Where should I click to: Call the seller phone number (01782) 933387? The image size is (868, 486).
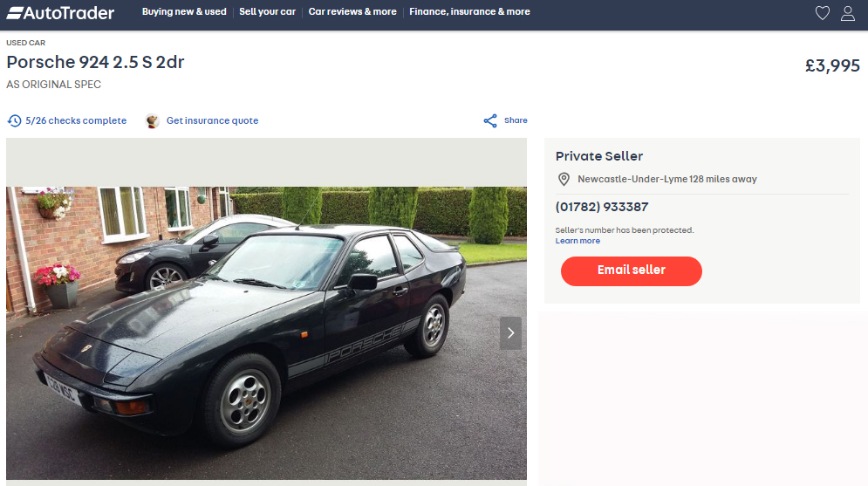pyautogui.click(x=602, y=207)
